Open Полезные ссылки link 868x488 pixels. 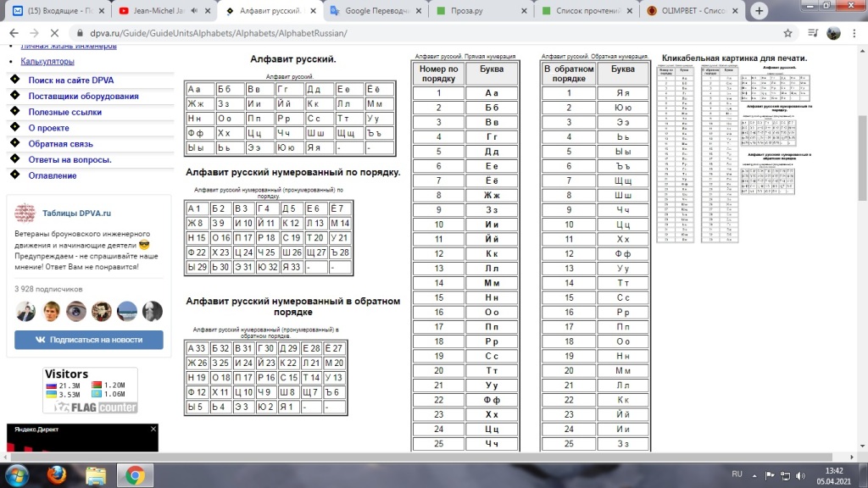point(65,113)
